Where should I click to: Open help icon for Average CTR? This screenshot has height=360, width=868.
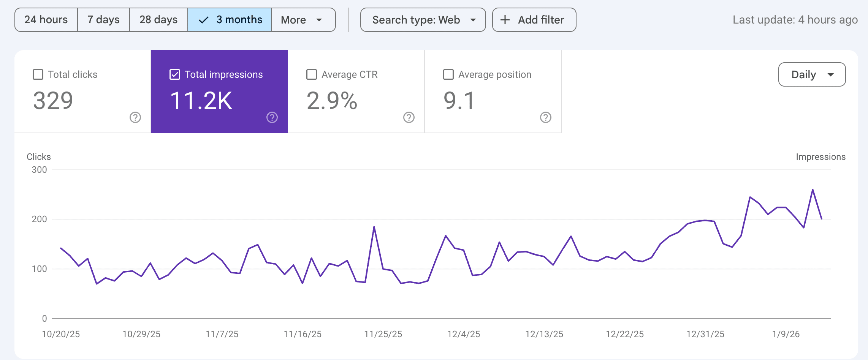[409, 118]
